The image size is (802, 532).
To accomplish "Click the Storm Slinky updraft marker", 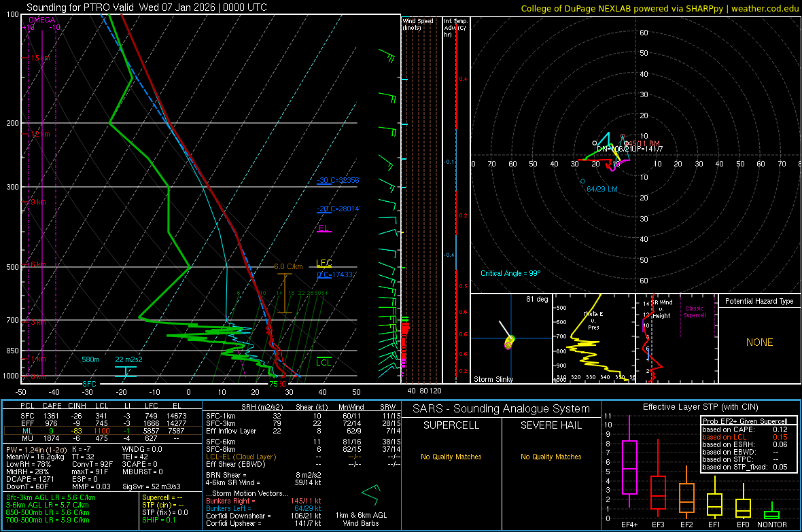I will tap(510, 342).
